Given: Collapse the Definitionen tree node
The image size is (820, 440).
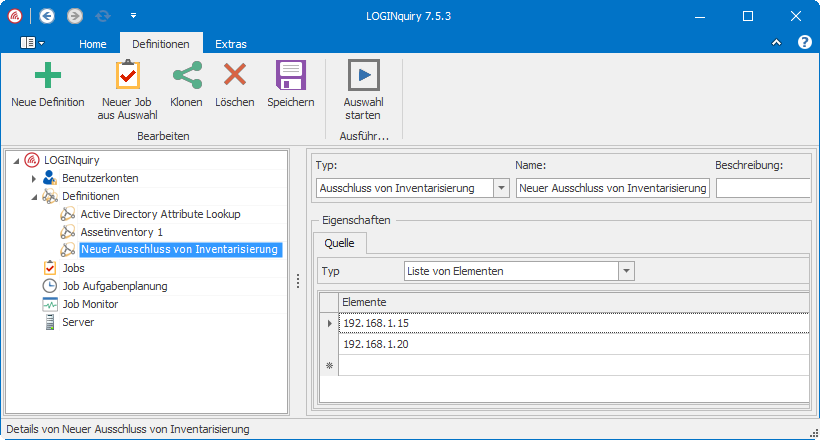Looking at the screenshot, I should click(34, 197).
